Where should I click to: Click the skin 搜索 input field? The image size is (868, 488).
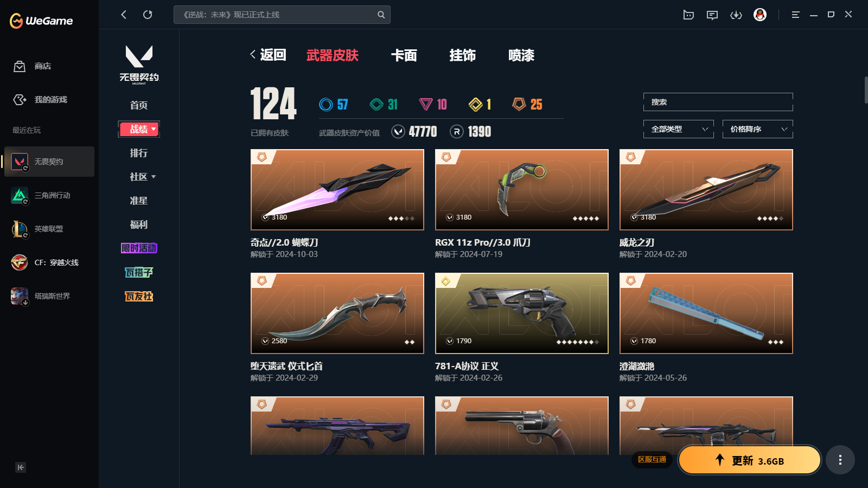pos(718,102)
